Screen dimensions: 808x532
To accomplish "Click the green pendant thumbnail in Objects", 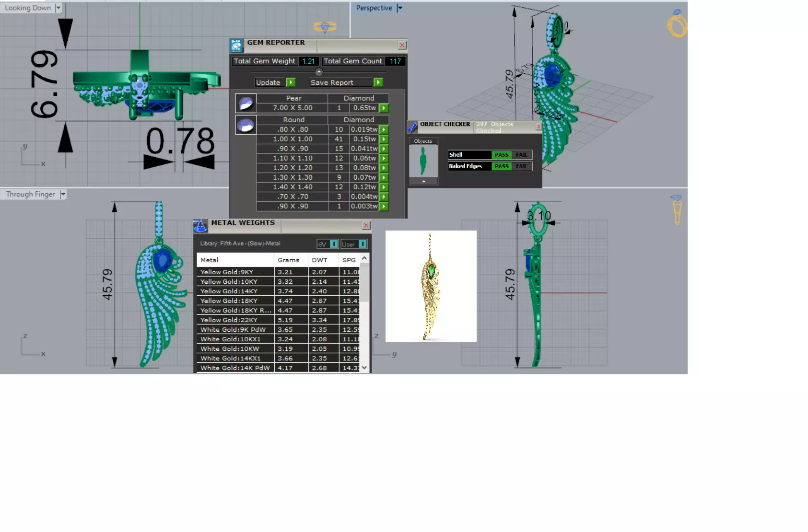I will coord(423,161).
